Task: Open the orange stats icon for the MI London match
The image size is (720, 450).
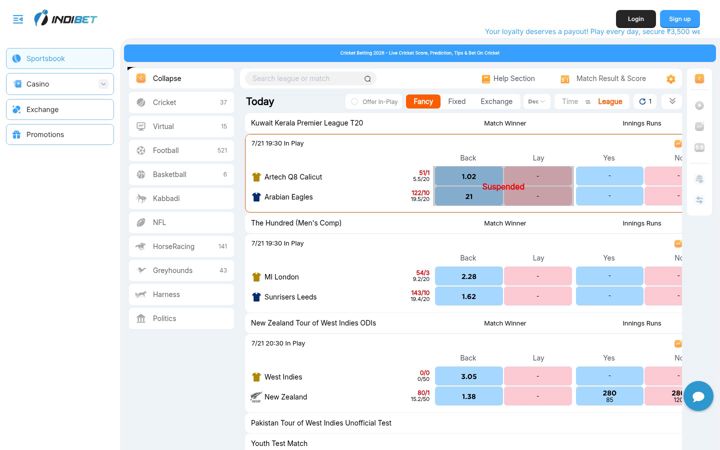Action: (678, 244)
